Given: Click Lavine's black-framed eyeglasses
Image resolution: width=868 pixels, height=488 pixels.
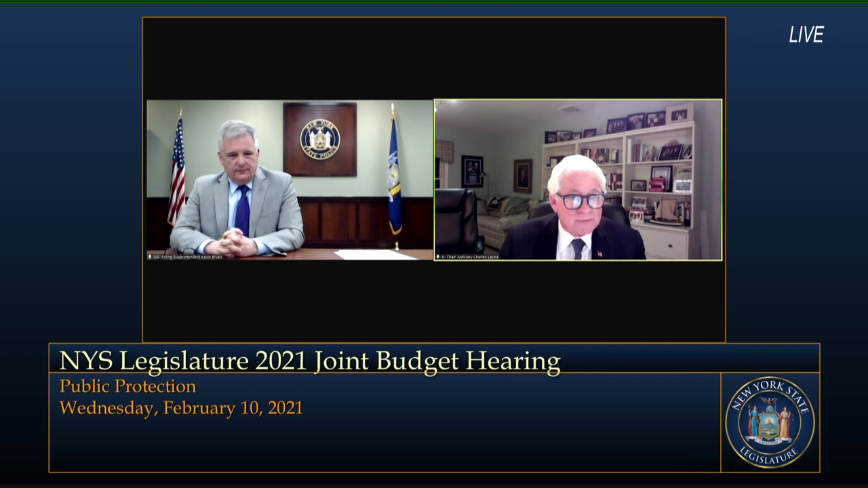Looking at the screenshot, I should 580,201.
